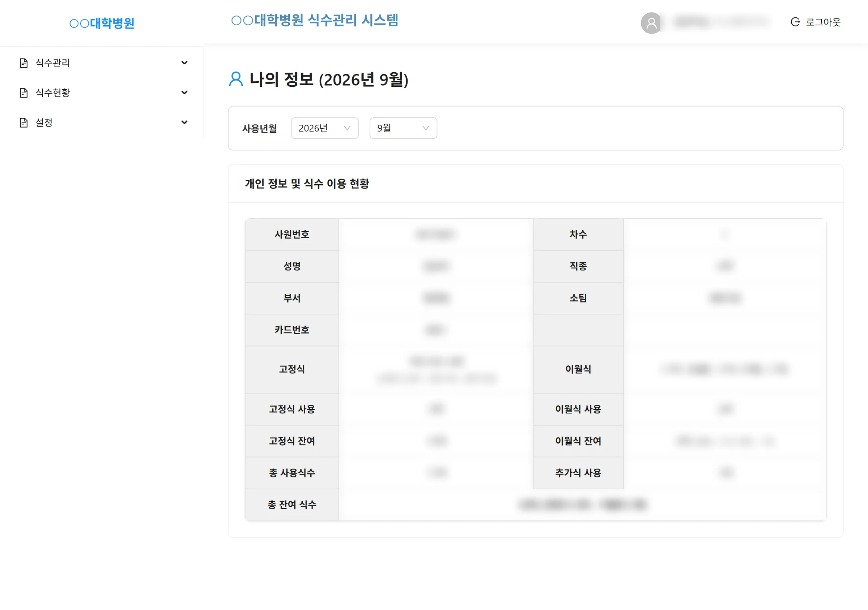Click the 식수현황 document icon in sidebar
Image resolution: width=868 pixels, height=610 pixels.
point(24,93)
